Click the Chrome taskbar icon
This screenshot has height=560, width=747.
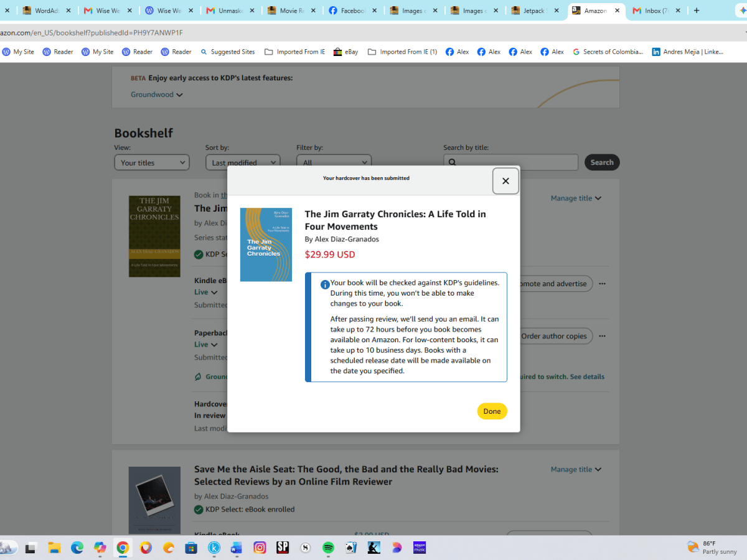point(123,548)
